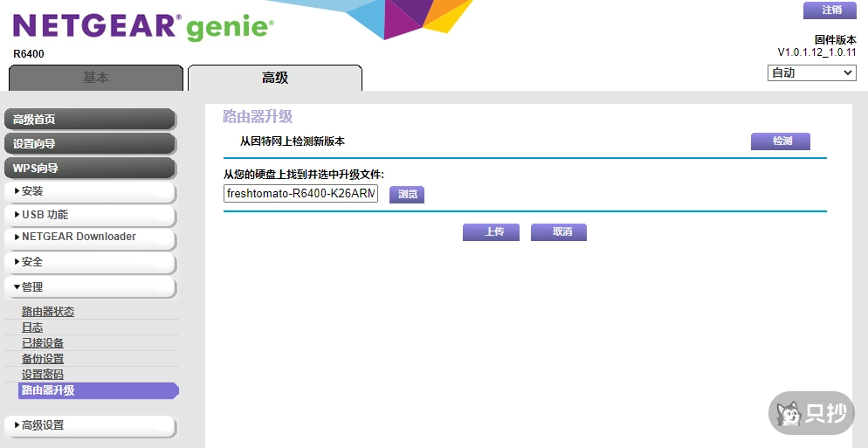
Task: Collapse the 管理 section
Action: 90,287
